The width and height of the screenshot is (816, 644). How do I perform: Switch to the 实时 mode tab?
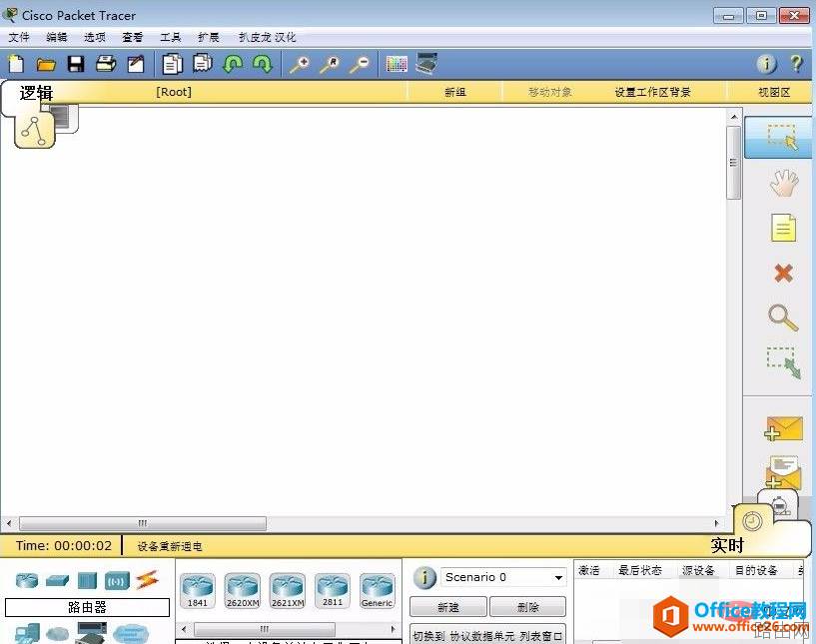(727, 546)
